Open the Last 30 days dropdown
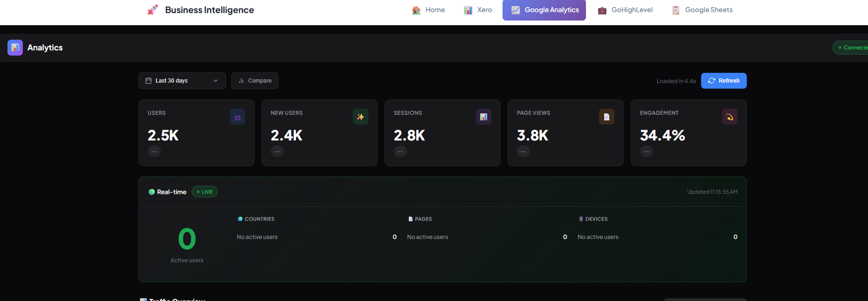This screenshot has width=868, height=301. click(x=182, y=81)
